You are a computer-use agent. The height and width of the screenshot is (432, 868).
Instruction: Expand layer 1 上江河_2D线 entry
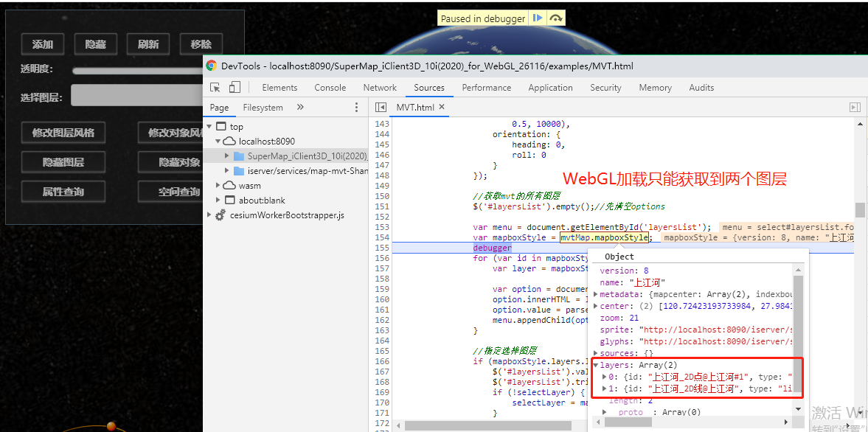click(x=605, y=389)
